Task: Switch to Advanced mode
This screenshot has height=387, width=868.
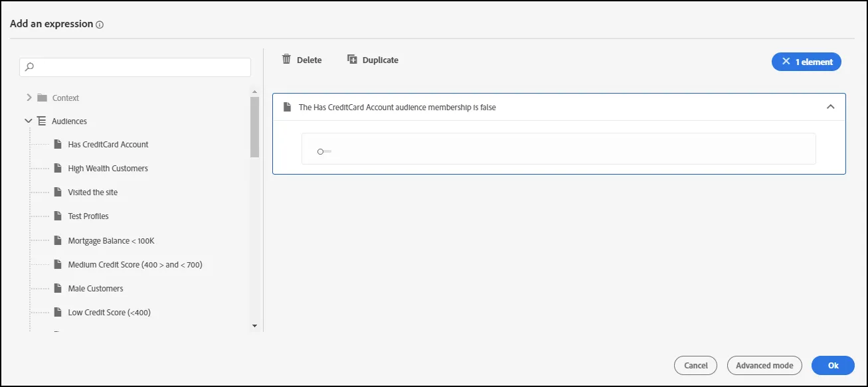Action: tap(764, 366)
